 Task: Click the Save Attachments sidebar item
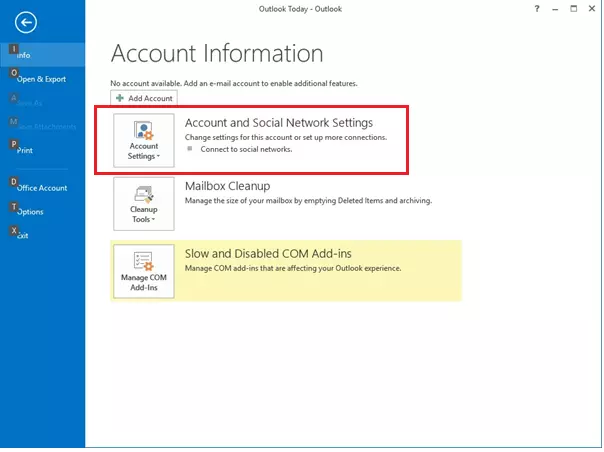tap(42, 126)
